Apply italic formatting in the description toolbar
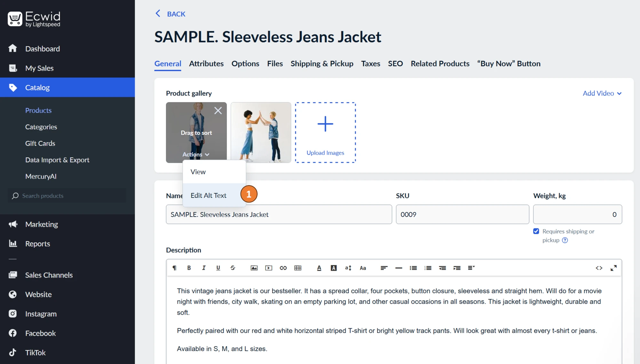Viewport: 640px width, 364px height. 204,268
